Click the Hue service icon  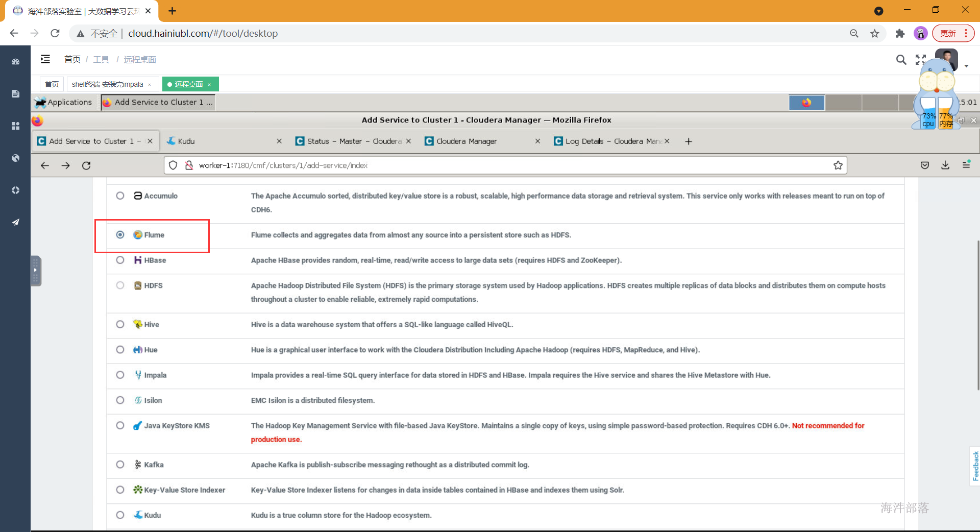click(138, 350)
